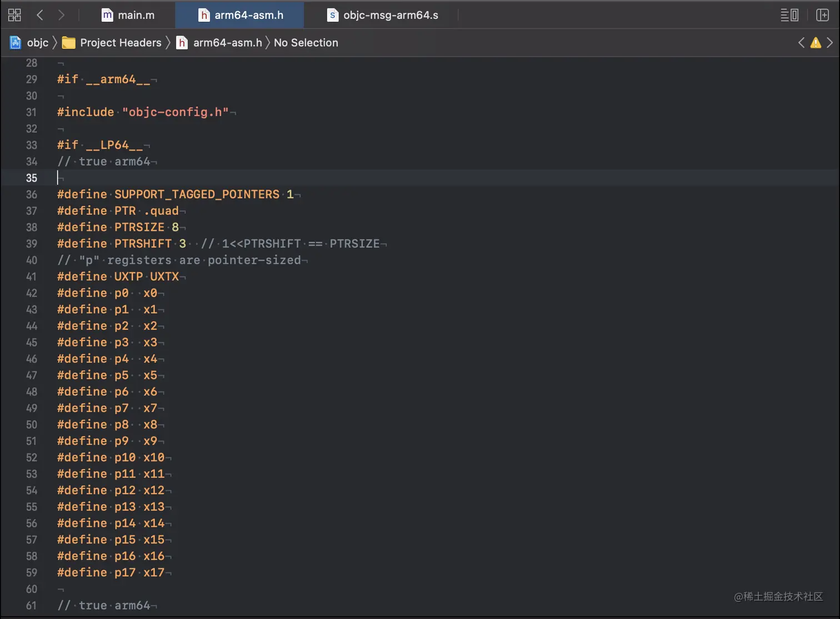840x619 pixels.
Task: Click p17 on line 59
Action: (x=125, y=573)
